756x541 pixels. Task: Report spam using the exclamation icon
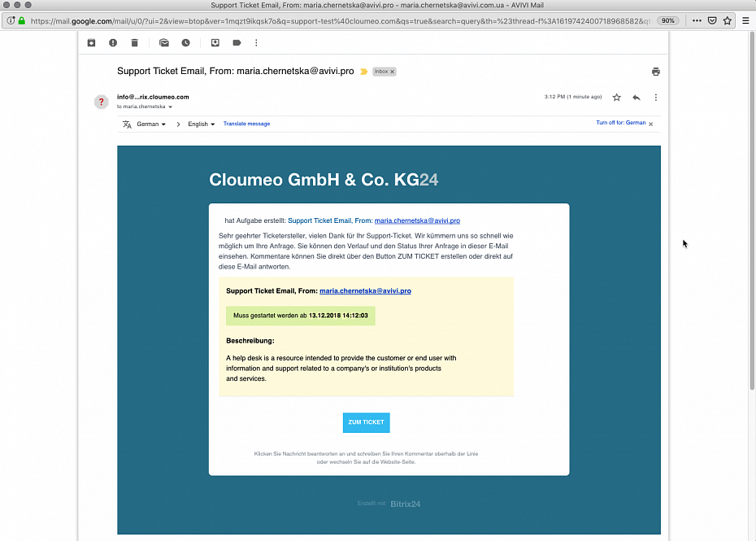(x=113, y=43)
